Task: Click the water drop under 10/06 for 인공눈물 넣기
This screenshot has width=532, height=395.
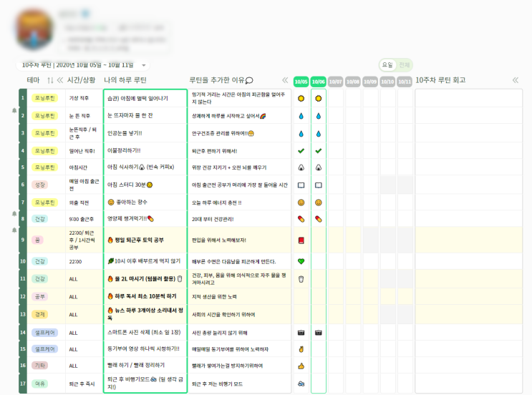Action: pos(318,134)
